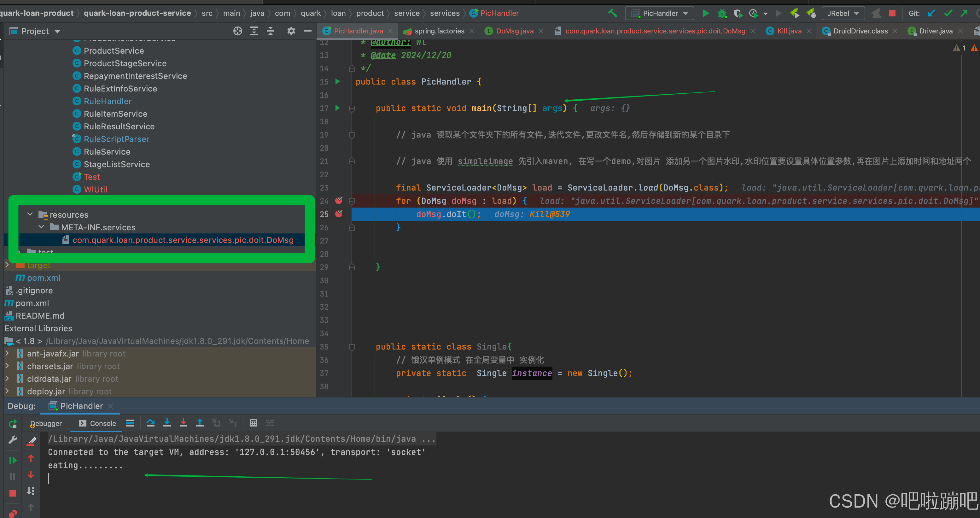Click Step Over in debug toolbar
980x518 pixels.
tap(150, 423)
